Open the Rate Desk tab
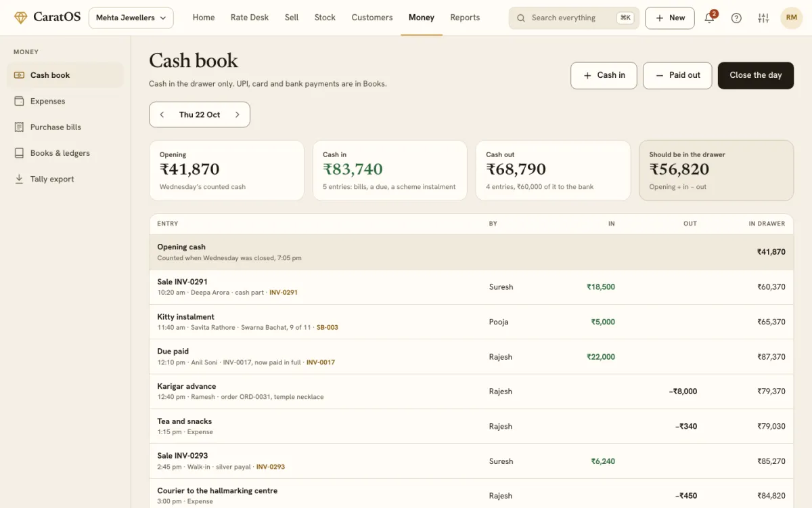 (250, 18)
